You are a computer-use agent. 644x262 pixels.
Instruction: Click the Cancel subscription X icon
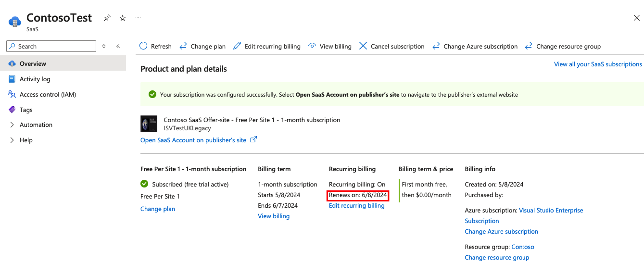pos(363,46)
